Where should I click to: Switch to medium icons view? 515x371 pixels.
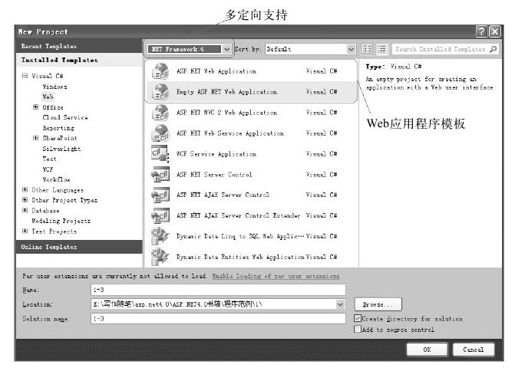[382, 49]
